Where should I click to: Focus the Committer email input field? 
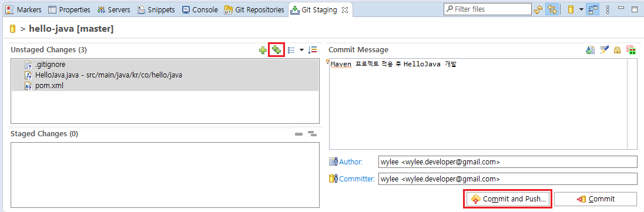click(507, 179)
